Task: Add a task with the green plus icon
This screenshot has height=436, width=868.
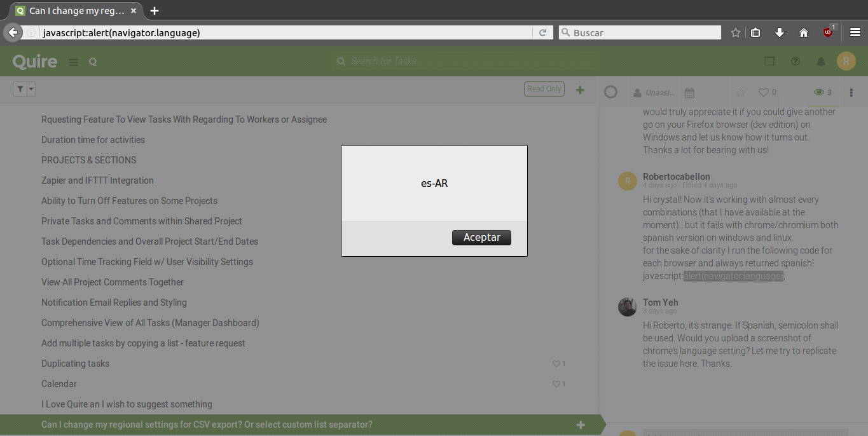Action: pyautogui.click(x=580, y=90)
